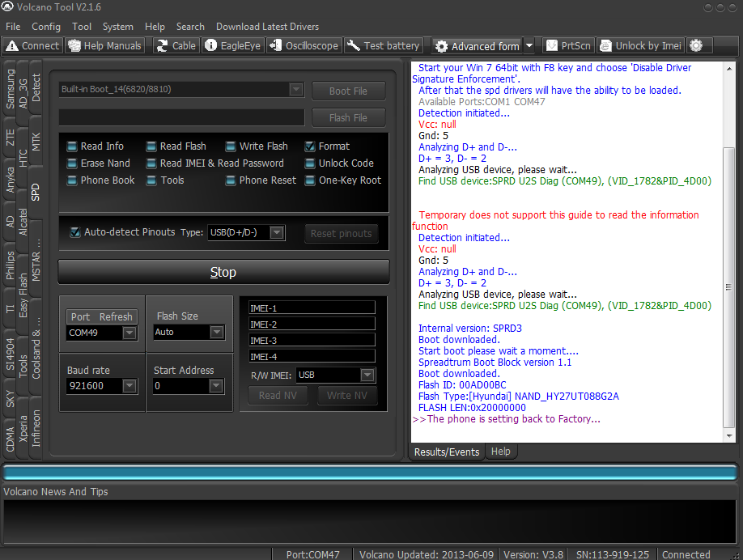This screenshot has height=560, width=743.
Task: Open the File menu
Action: click(x=13, y=27)
